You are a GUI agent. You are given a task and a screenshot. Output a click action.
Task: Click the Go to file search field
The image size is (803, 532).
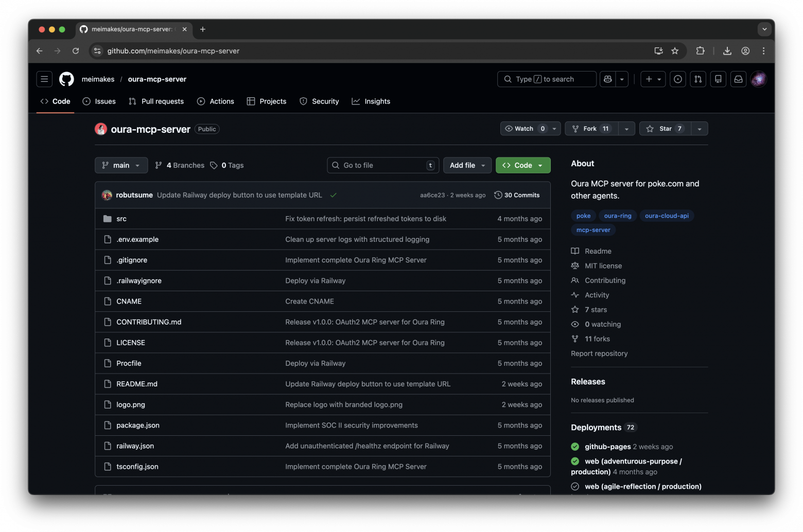coord(382,165)
